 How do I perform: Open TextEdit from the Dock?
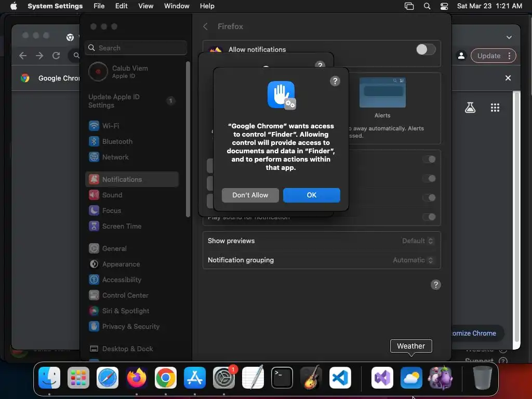click(253, 378)
